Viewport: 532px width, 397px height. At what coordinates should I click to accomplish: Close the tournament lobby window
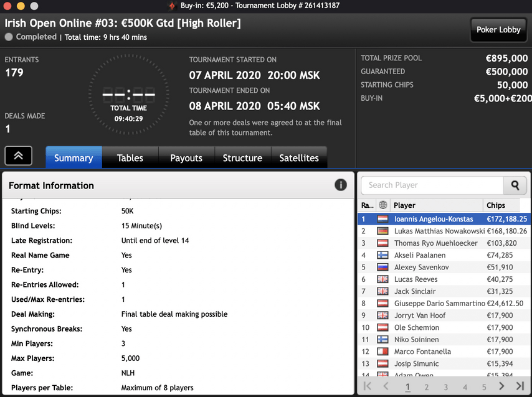(7, 6)
